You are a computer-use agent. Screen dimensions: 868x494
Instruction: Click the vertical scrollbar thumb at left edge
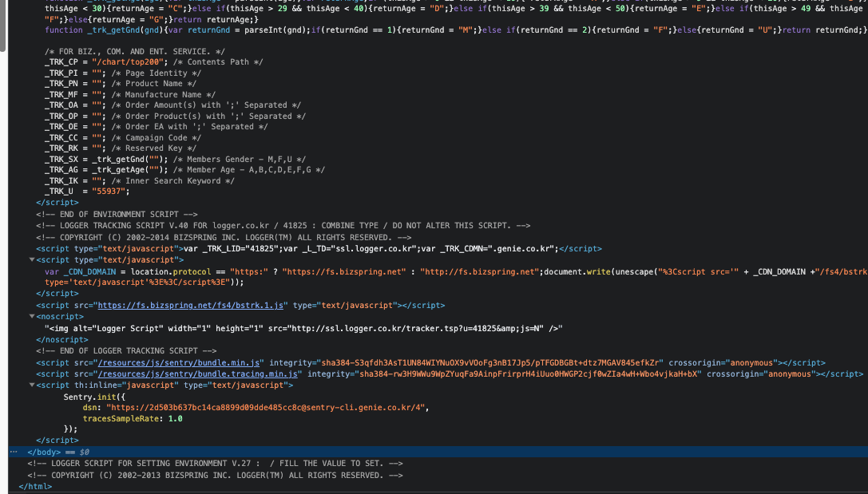tap(2, 26)
